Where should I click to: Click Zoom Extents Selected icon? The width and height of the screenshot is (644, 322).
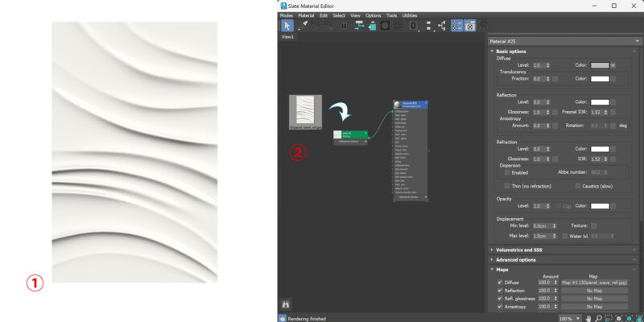point(630,318)
